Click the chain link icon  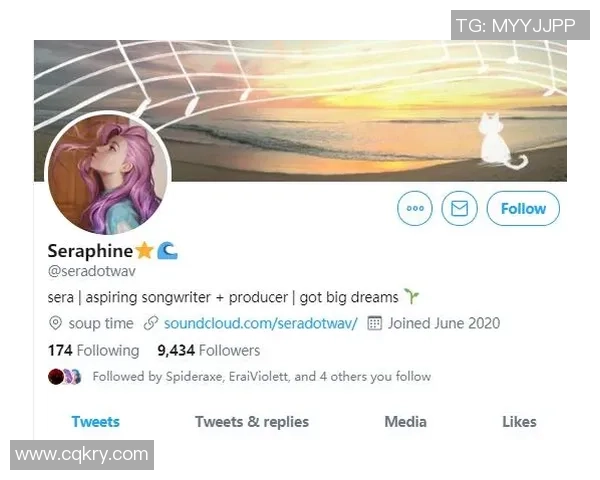(x=151, y=323)
